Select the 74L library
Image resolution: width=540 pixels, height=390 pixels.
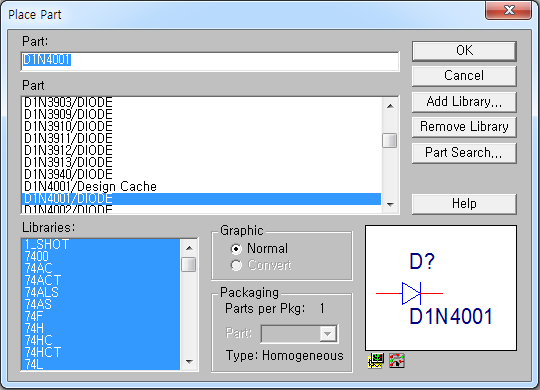[x=101, y=364]
